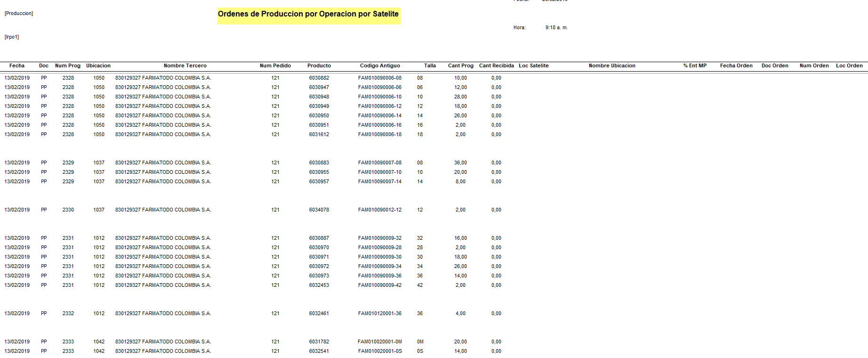The height and width of the screenshot is (358, 868).
Task: Select product code 6030948
Action: (x=319, y=97)
